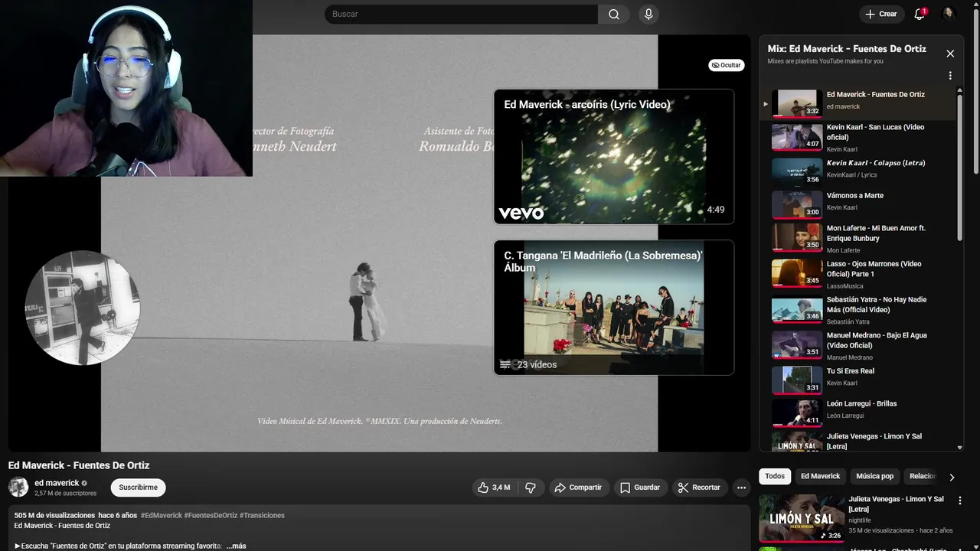Focus the Buscar search field
The width and height of the screenshot is (980, 551).
coord(461,14)
